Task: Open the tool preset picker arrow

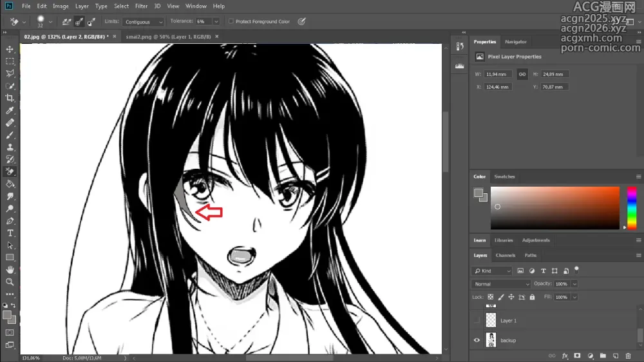Action: (24, 22)
